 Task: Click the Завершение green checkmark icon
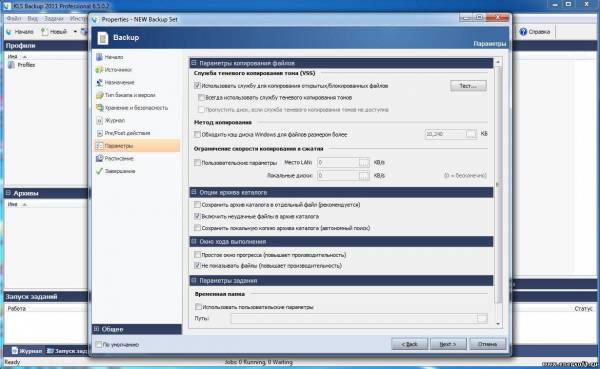click(99, 171)
